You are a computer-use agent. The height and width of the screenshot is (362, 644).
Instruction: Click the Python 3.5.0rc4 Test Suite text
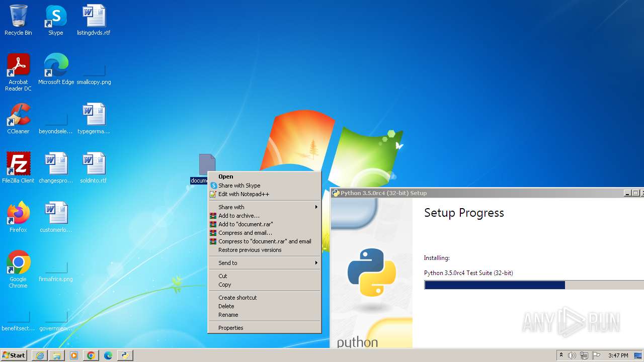click(x=468, y=273)
